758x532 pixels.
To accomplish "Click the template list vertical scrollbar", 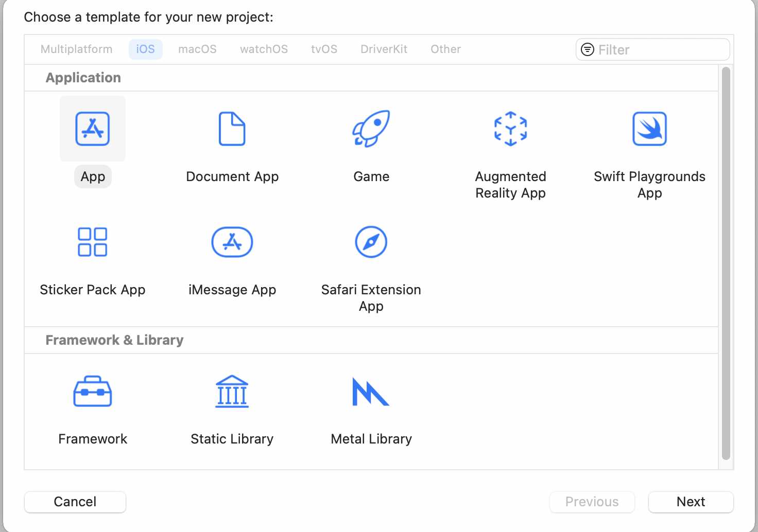I will point(726,263).
